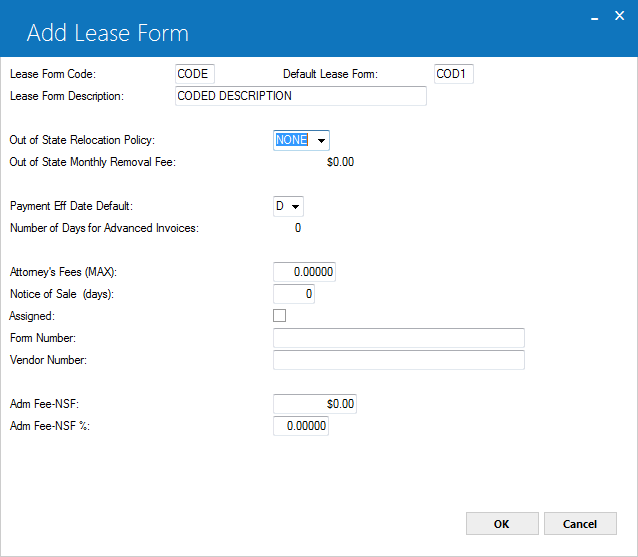This screenshot has height=557, width=638.
Task: Cancel the Add Lease Form dialog
Action: point(580,524)
